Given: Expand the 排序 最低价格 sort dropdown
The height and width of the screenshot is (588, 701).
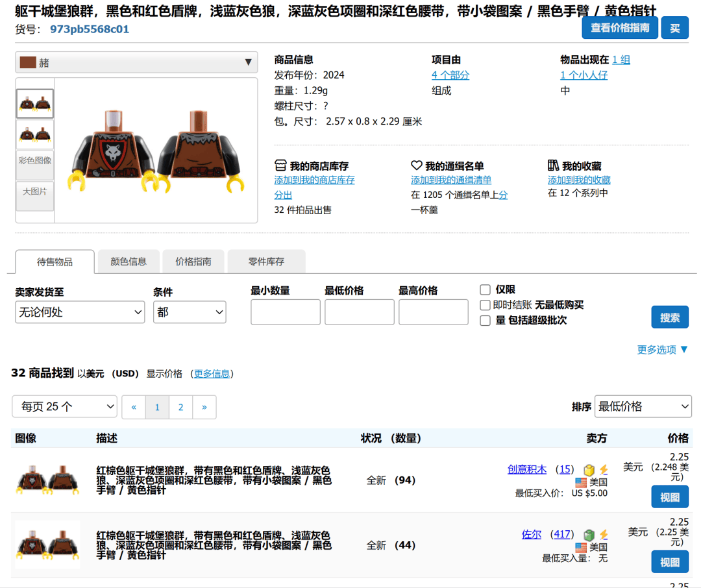Looking at the screenshot, I should click(x=643, y=406).
